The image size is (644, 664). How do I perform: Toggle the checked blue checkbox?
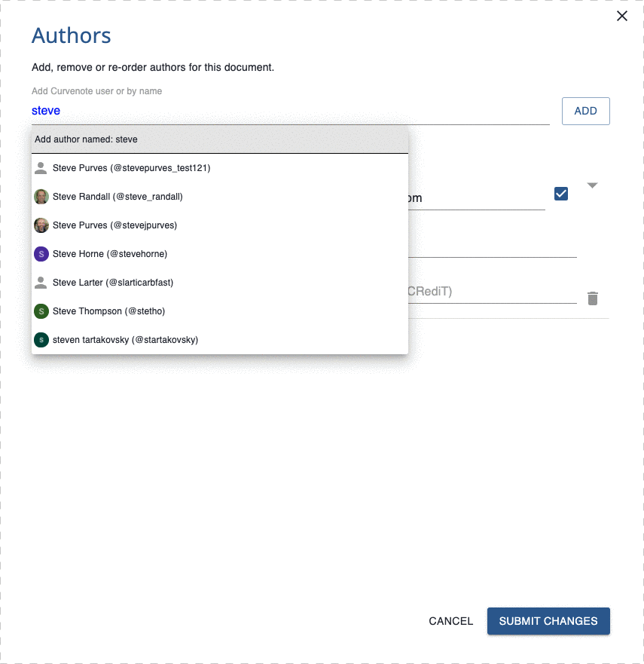560,194
